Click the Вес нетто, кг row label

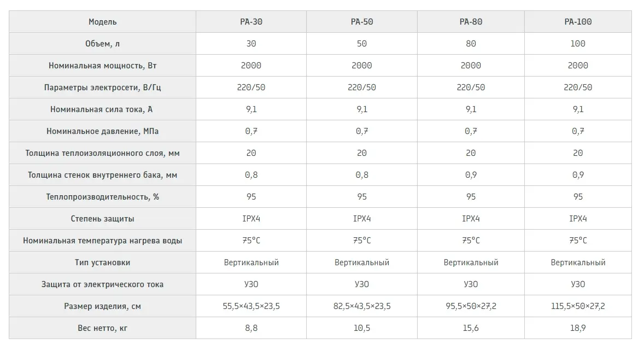coord(103,328)
